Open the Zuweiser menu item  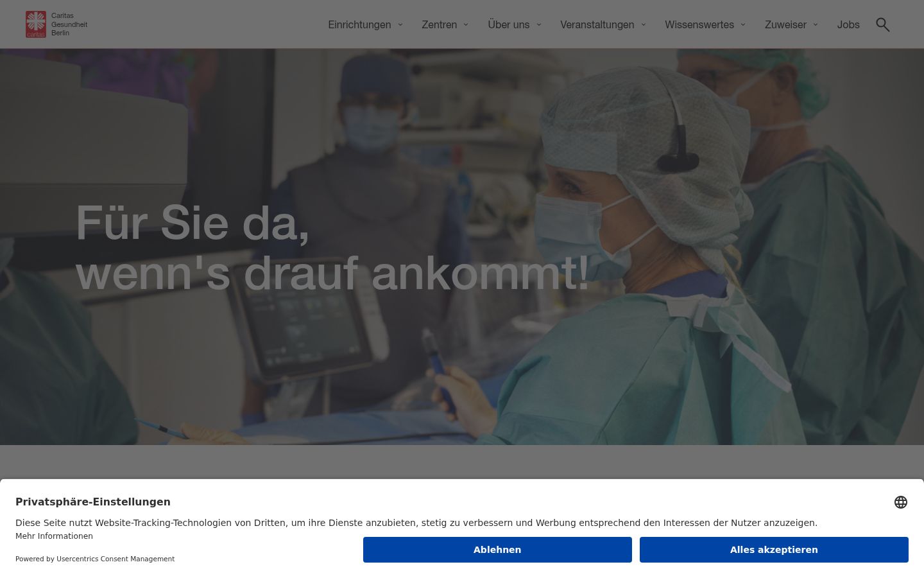click(x=785, y=24)
